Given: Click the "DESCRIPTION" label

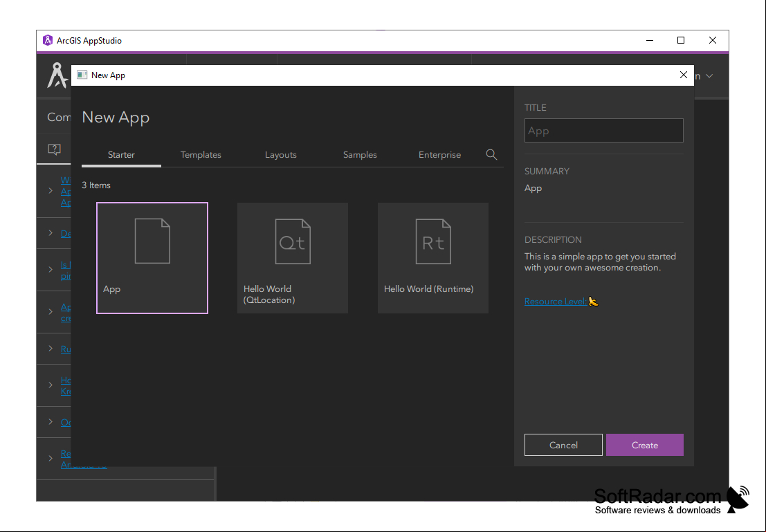Looking at the screenshot, I should 553,240.
